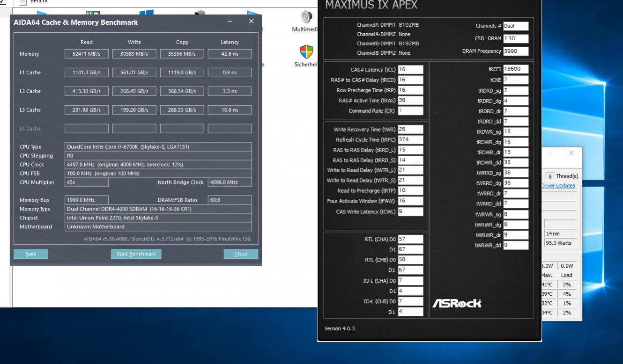
Task: Click the tRDWR_dd field showing 35
Action: pyautogui.click(x=516, y=163)
